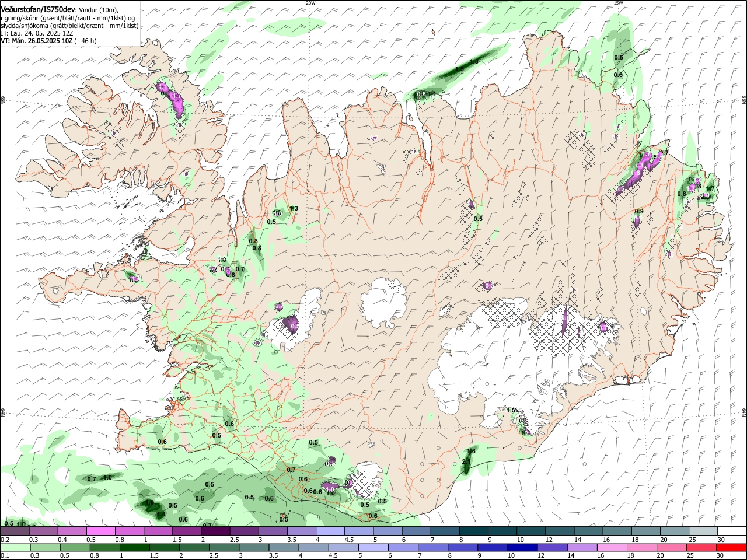747x560 pixels.
Task: Pick the deep blue 10 swatch in lower rain scale
Action: pyautogui.click(x=522, y=548)
